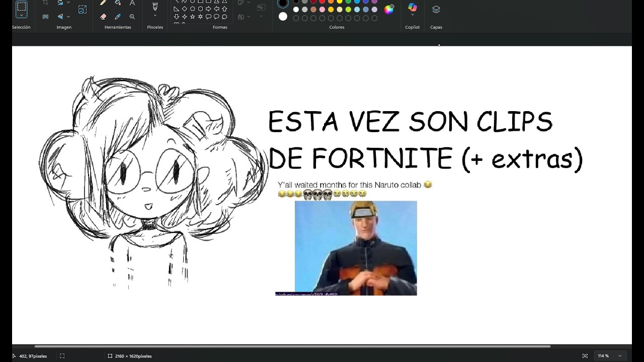Pick the light blue palette color
Image resolution: width=644 pixels, height=362 pixels.
pyautogui.click(x=357, y=10)
